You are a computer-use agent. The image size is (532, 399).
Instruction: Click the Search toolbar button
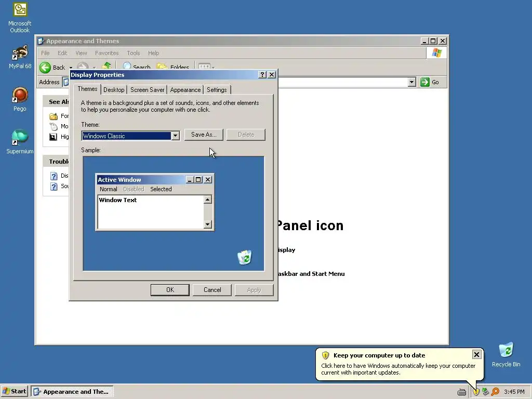point(137,66)
